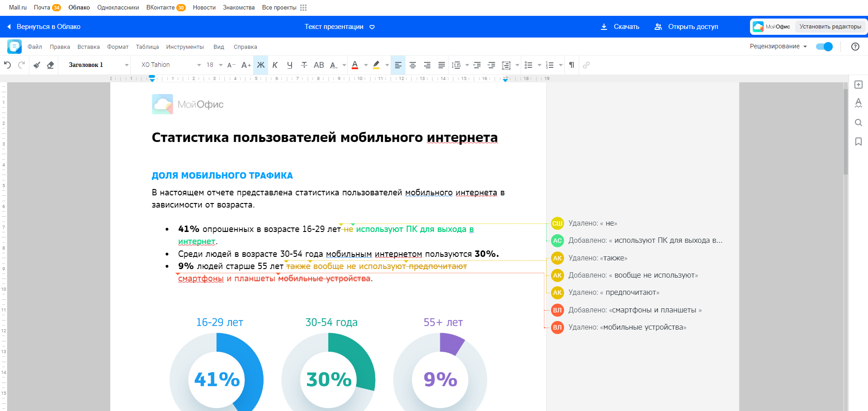Apply italic formatting
868x411 pixels.
pyautogui.click(x=275, y=65)
